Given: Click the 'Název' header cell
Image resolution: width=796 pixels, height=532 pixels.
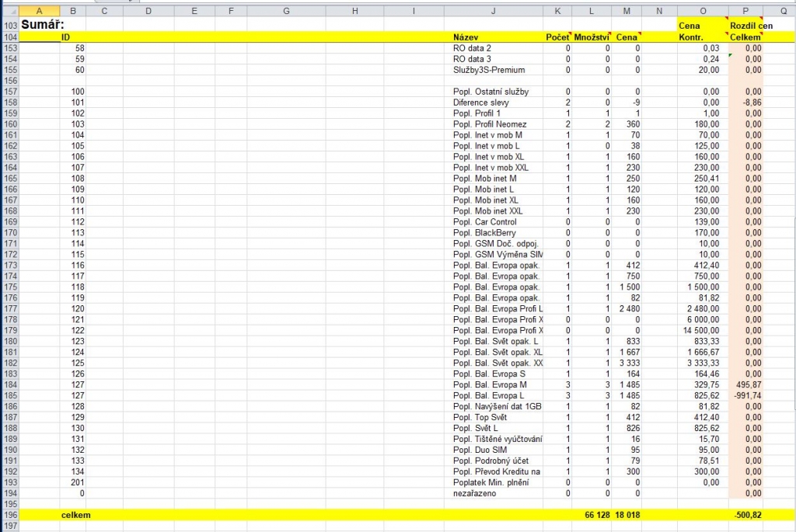Looking at the screenshot, I should [x=493, y=37].
